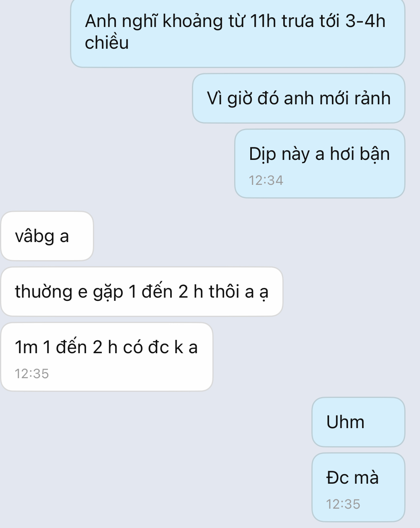Click the word 'rảnh' in second bubble
The image size is (420, 528).
point(373,98)
